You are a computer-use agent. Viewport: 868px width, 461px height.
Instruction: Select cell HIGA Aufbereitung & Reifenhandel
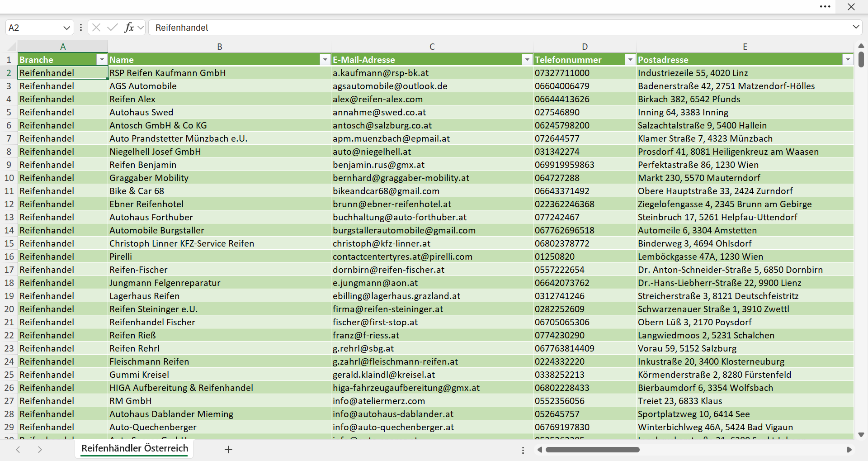tap(220, 388)
